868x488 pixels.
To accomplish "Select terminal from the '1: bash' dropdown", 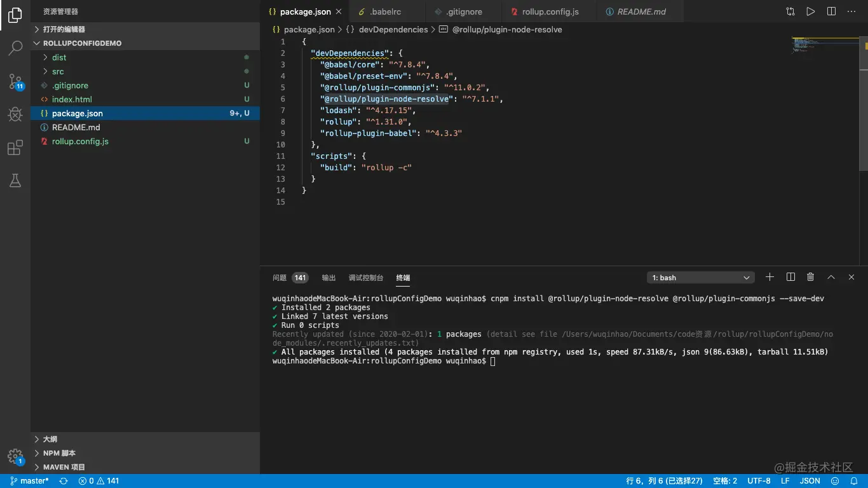I will [x=701, y=278].
